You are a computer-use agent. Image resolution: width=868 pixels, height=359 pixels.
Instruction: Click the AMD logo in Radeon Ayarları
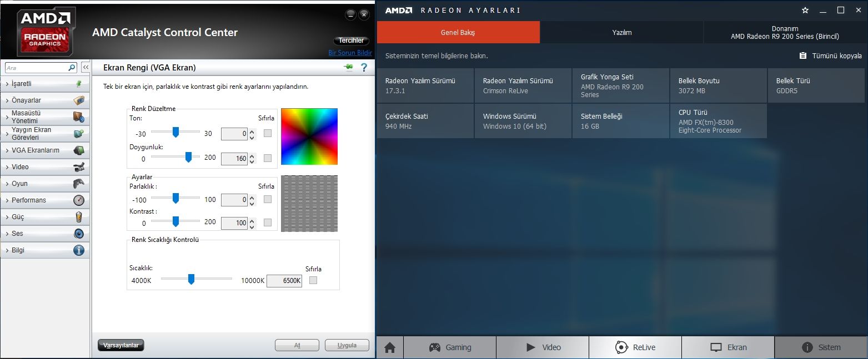click(399, 11)
